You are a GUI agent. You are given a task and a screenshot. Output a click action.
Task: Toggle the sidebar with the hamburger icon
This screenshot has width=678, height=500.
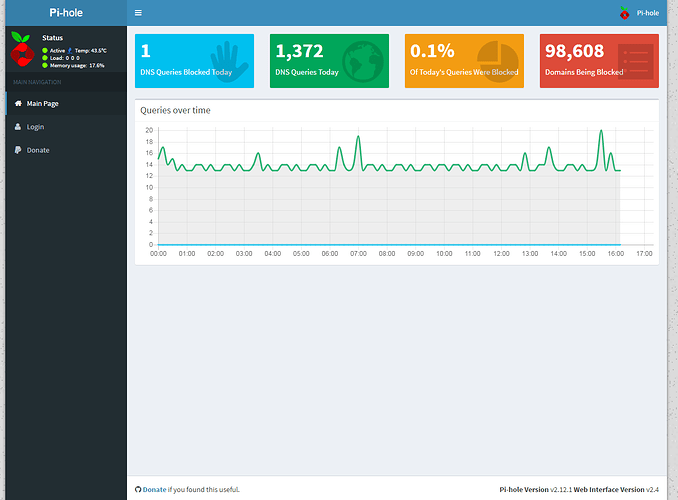coord(138,13)
